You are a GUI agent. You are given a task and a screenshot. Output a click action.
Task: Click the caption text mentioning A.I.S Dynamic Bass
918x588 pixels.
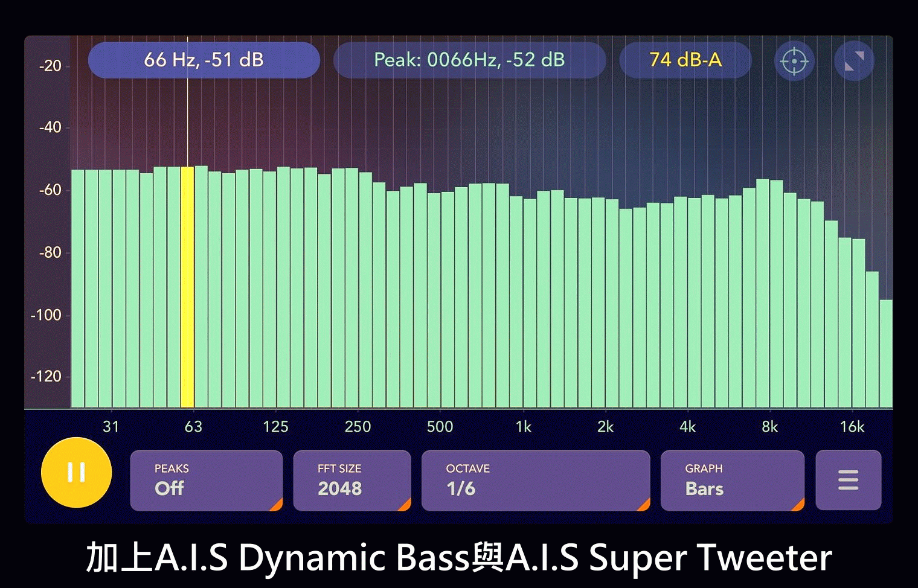point(459,557)
